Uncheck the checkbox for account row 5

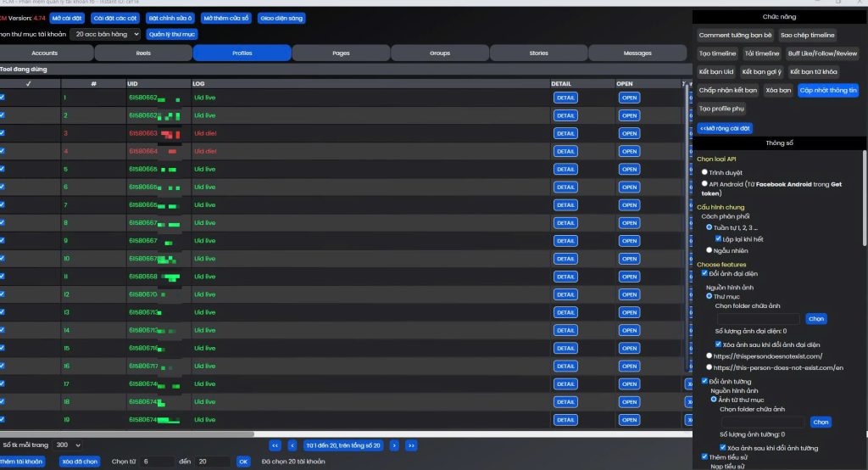(3, 169)
